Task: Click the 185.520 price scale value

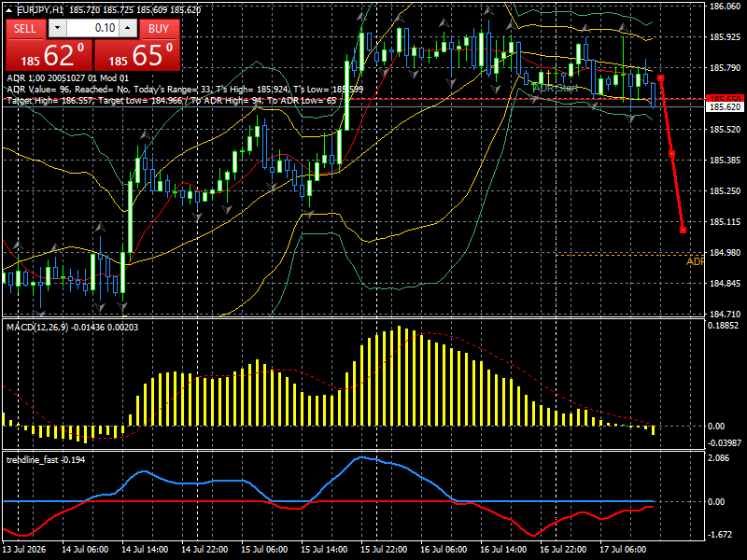Action: click(726, 129)
